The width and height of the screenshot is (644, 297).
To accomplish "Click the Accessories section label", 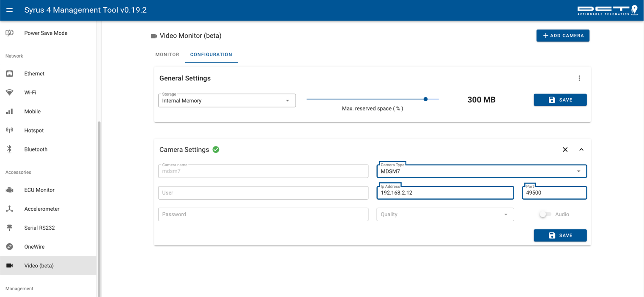I will coord(18,172).
